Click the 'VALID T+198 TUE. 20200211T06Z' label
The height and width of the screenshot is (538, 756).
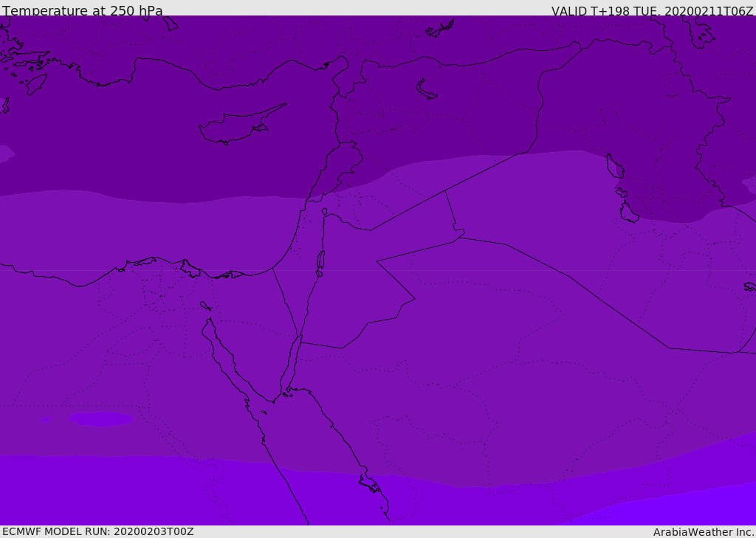(x=653, y=11)
